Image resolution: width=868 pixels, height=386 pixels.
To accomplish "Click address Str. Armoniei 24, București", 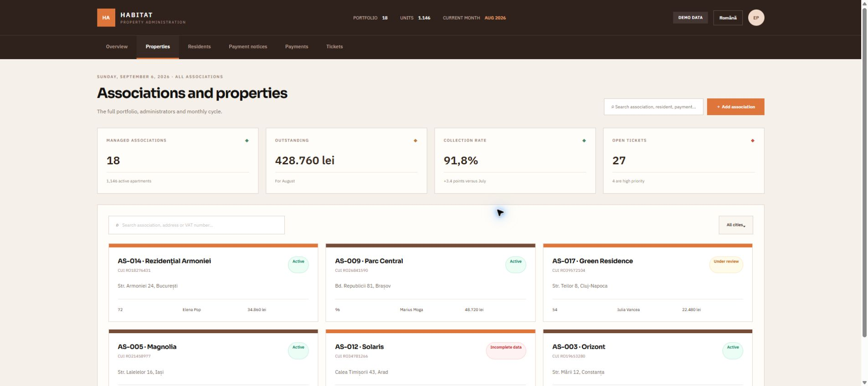I will [148, 286].
